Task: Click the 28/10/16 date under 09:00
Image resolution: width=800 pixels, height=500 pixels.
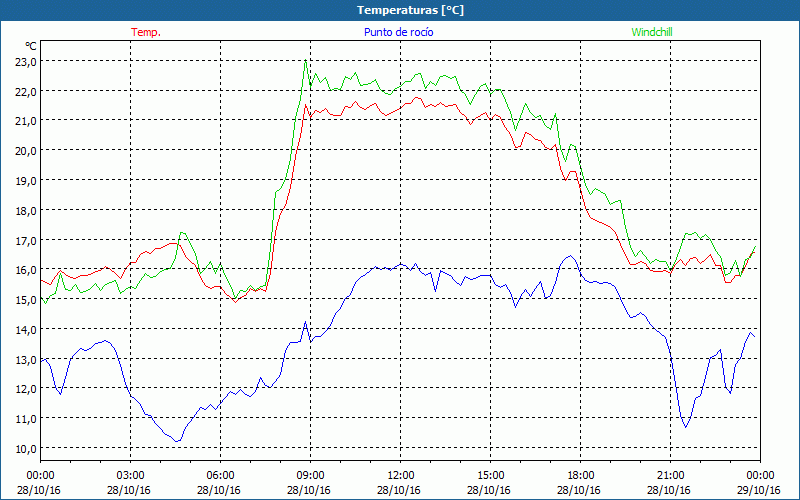Action: point(309,490)
